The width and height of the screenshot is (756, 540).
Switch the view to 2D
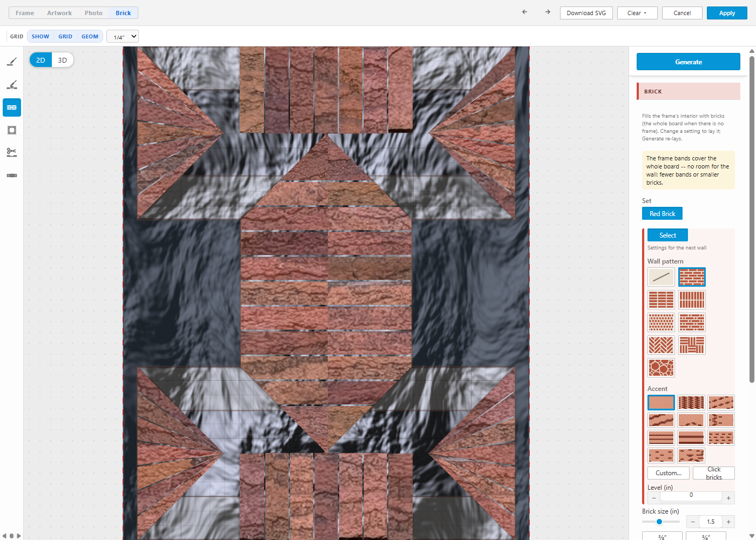click(x=40, y=60)
